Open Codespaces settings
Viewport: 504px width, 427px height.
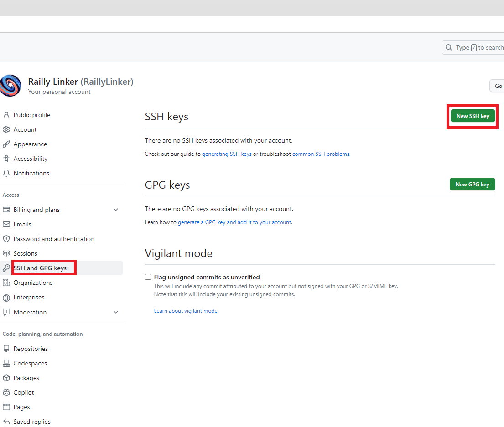[x=30, y=364]
